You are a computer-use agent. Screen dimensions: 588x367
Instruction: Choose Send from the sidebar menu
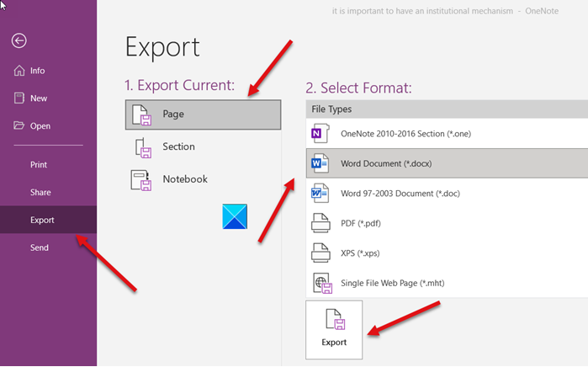coord(40,247)
